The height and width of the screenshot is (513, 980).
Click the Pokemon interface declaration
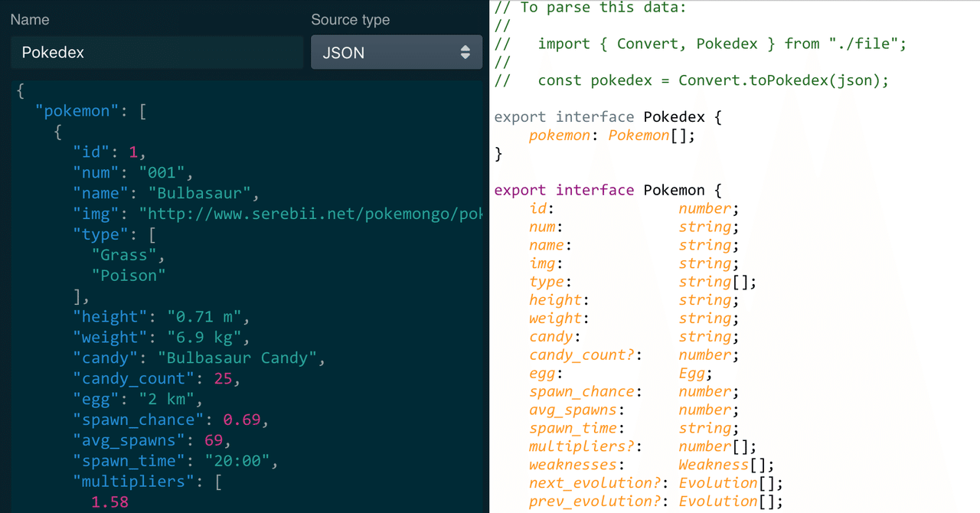[674, 190]
